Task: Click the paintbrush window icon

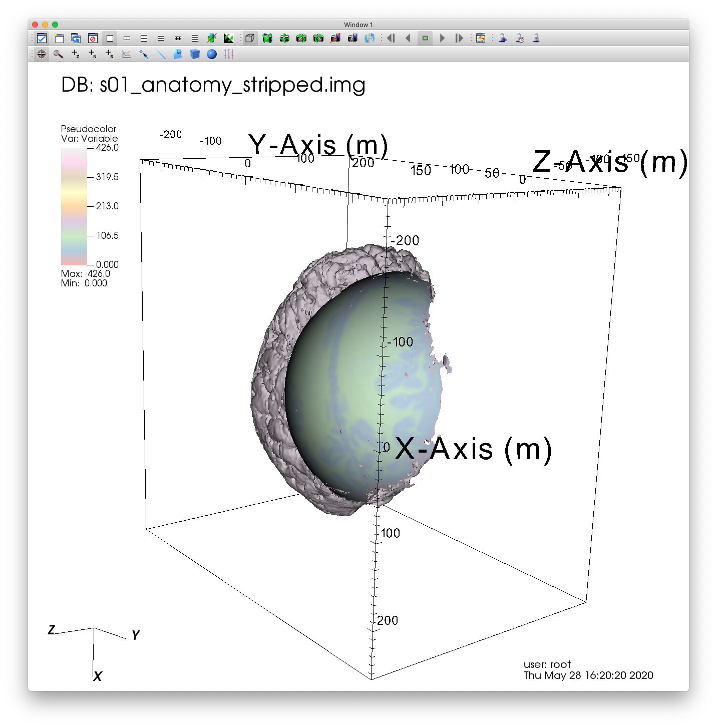Action: click(481, 38)
